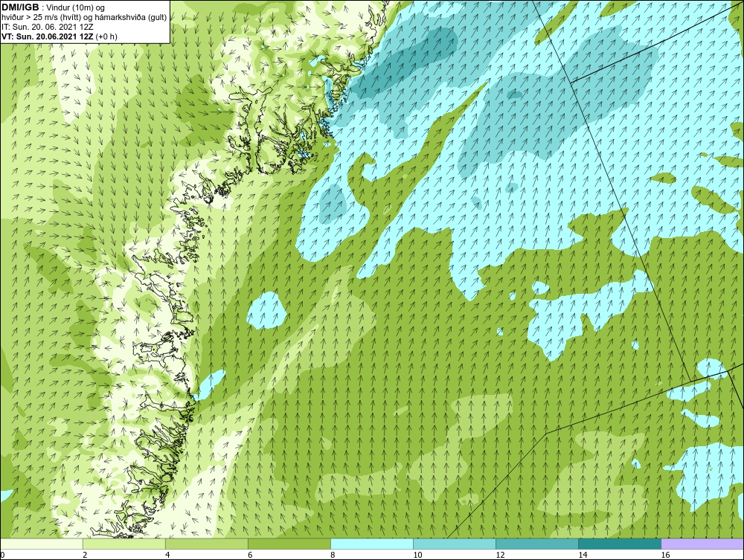This screenshot has height=560, width=744.
Task: Click the 10–12 m/s light teal legend swatch
Action: point(455,544)
